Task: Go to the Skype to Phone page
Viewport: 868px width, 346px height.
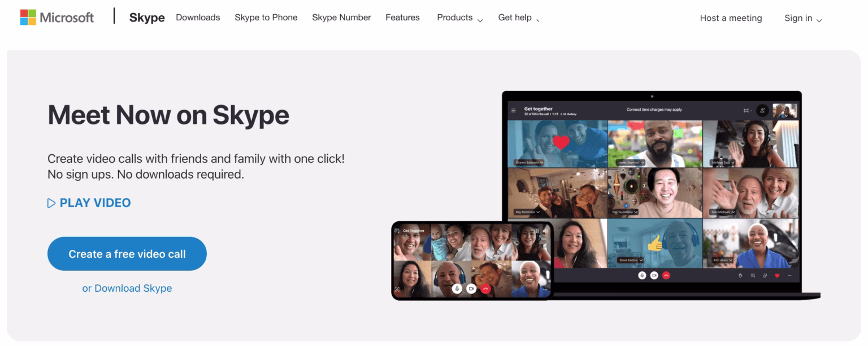Action: click(x=266, y=18)
